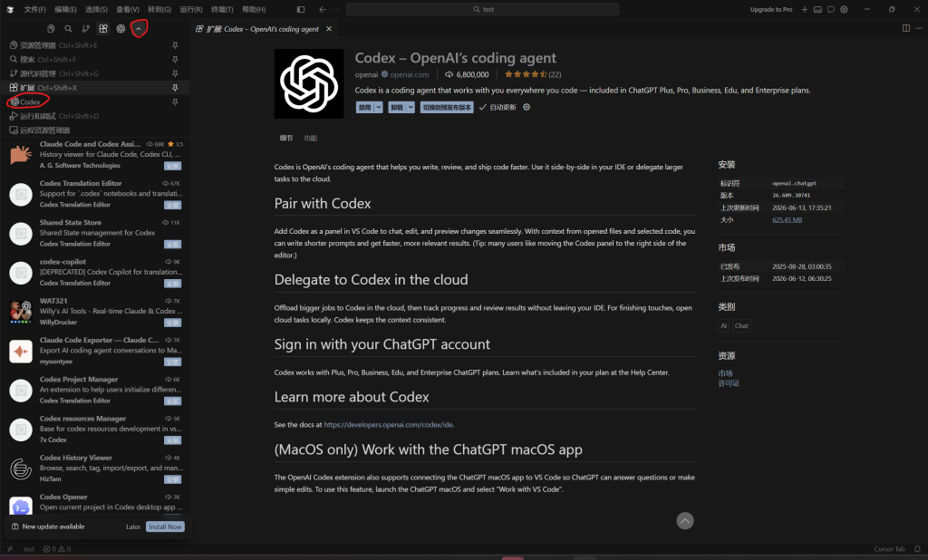Select the 扩展: Codex editor tab
928x560 pixels.
coord(263,28)
